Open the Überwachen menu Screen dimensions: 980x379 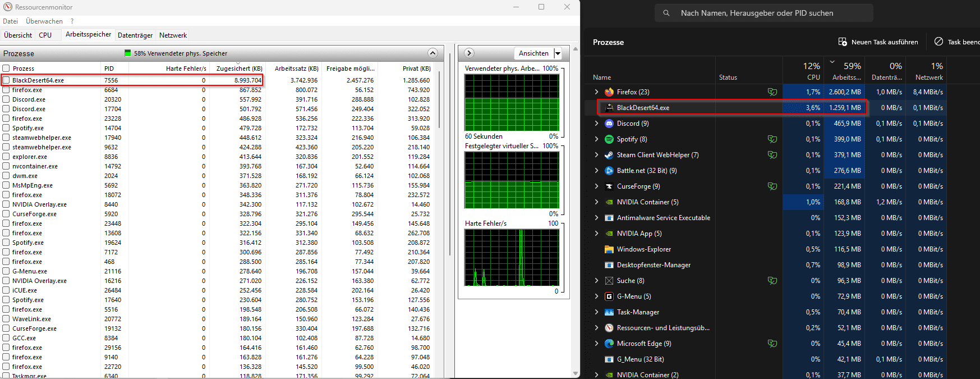44,21
